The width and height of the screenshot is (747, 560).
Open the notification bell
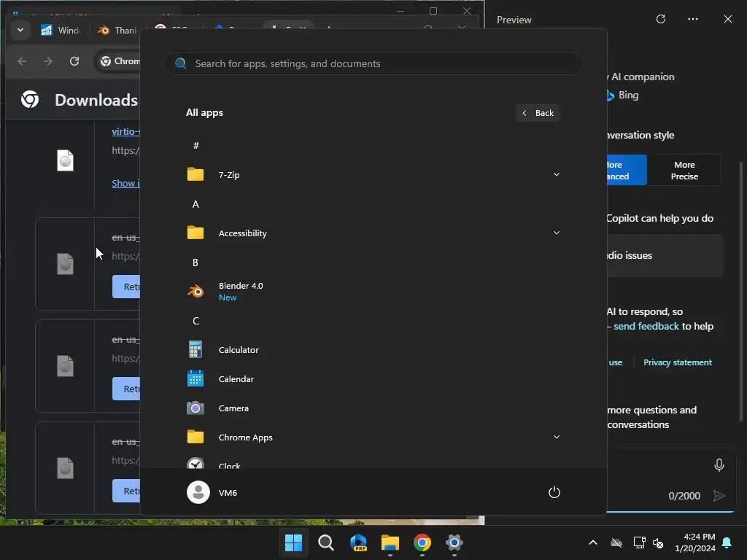(727, 542)
